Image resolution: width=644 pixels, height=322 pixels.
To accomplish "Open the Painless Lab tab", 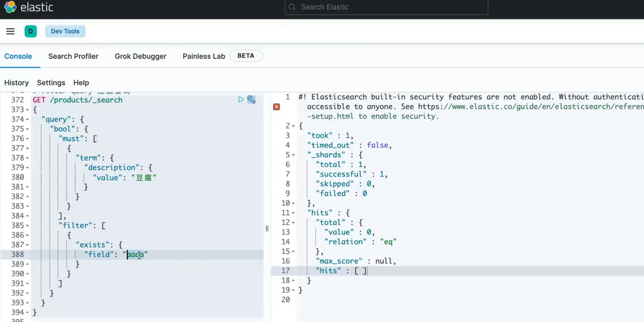I will (204, 56).
